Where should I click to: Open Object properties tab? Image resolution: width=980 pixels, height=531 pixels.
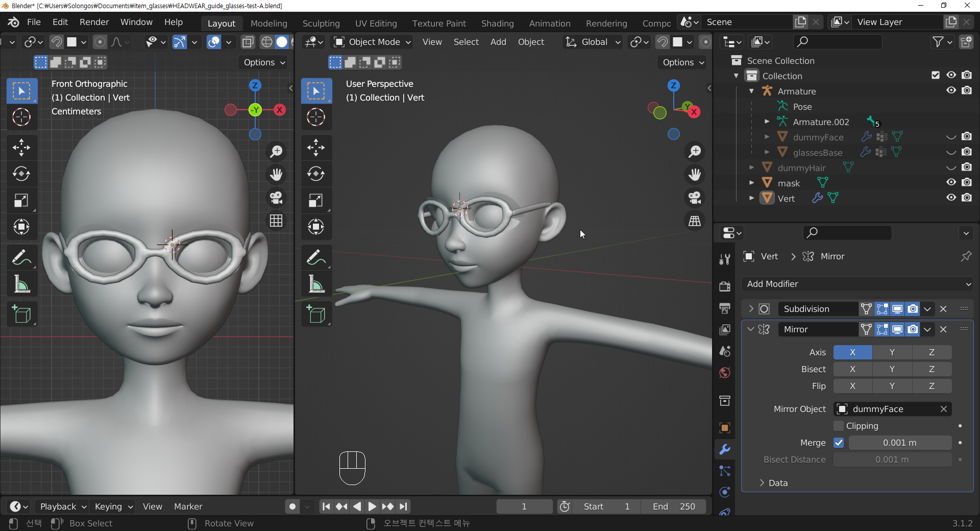pyautogui.click(x=725, y=428)
